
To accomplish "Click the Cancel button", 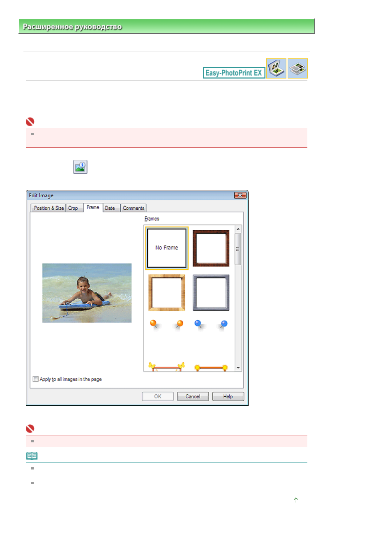I will click(x=193, y=396).
